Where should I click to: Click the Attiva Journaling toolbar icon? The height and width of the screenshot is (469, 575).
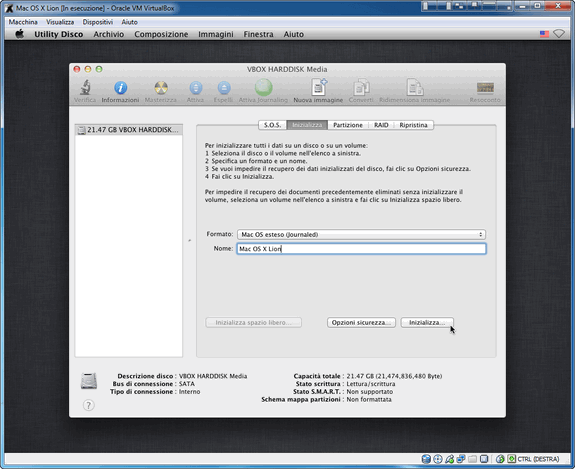tap(263, 87)
